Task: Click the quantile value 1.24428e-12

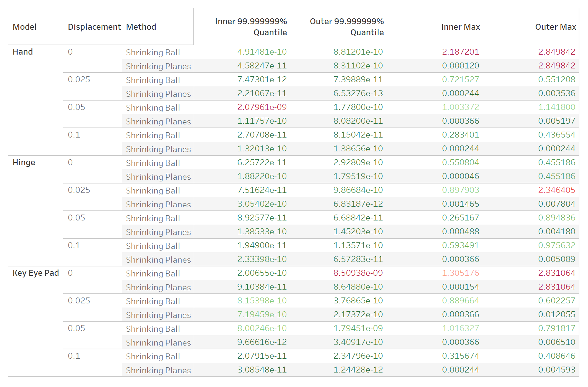Action: 358,370
